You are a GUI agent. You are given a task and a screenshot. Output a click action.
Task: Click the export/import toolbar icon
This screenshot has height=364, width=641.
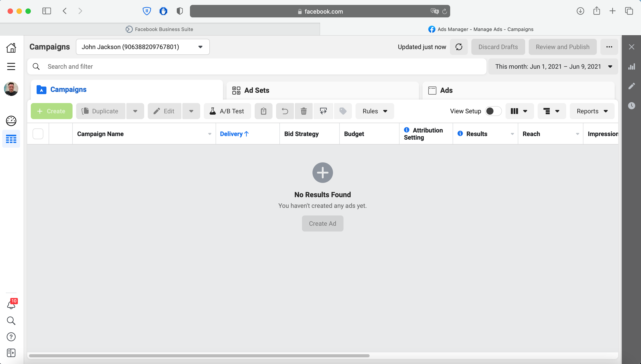tap(323, 111)
